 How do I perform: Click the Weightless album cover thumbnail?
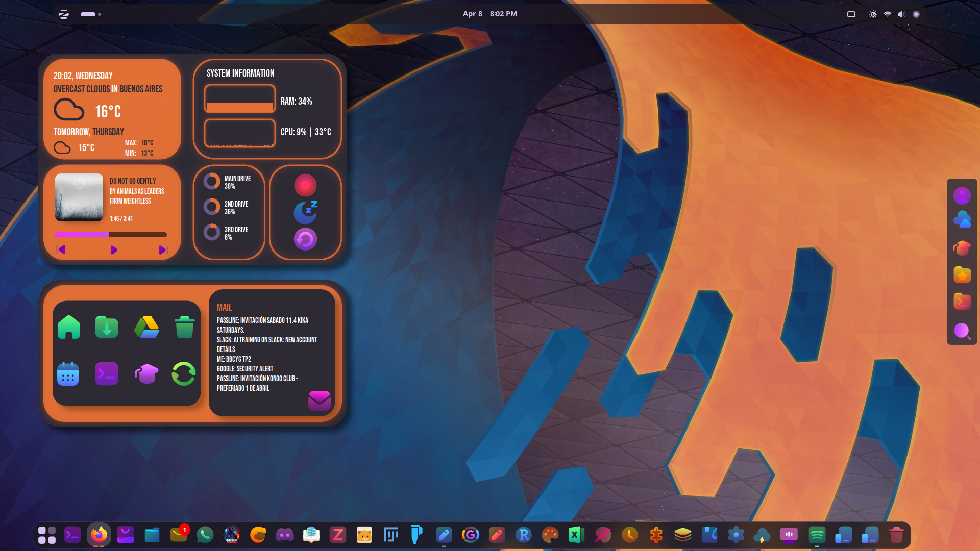coord(79,197)
